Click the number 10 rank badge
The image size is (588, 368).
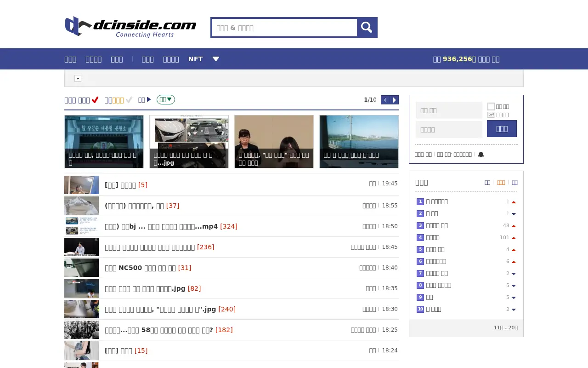(x=420, y=309)
